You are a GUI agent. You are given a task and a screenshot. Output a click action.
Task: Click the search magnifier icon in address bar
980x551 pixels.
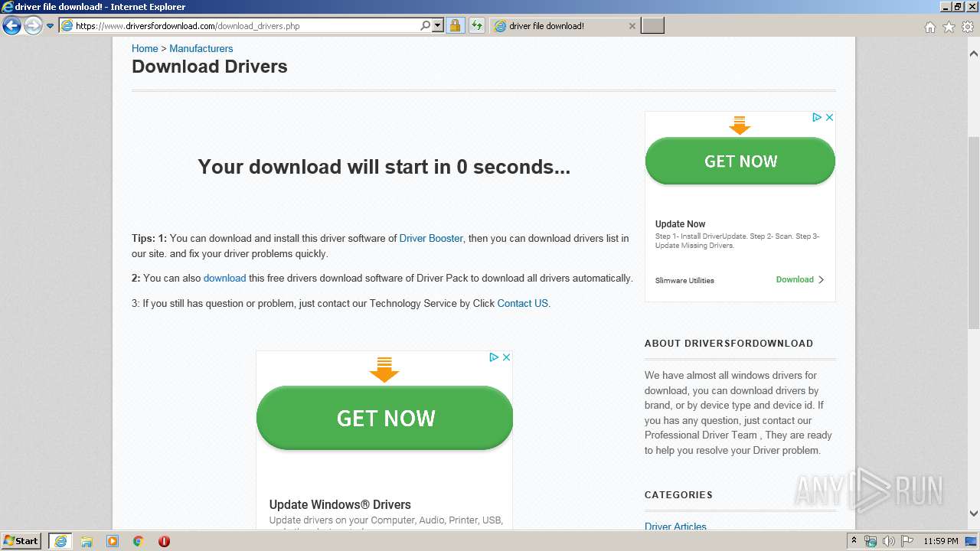(x=426, y=26)
